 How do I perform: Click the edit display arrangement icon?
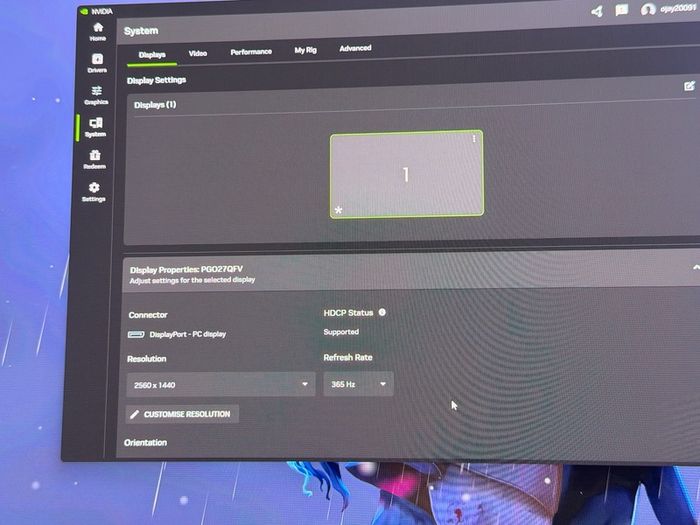pos(689,86)
